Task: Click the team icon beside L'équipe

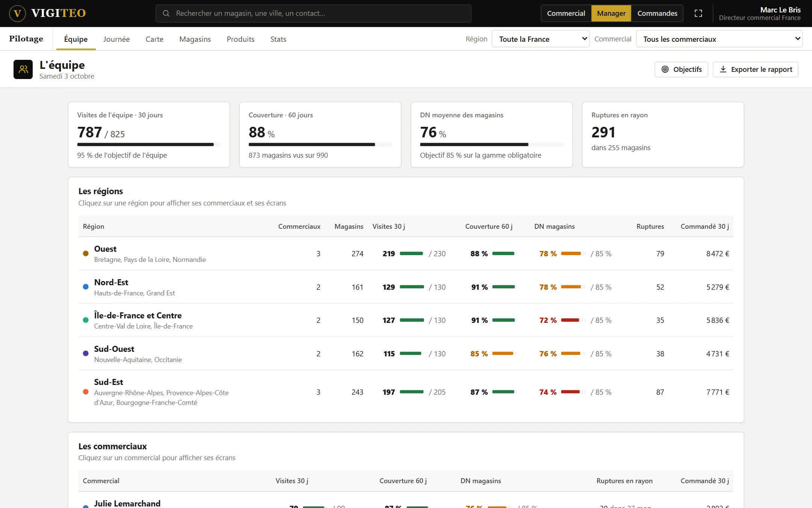Action: (23, 69)
